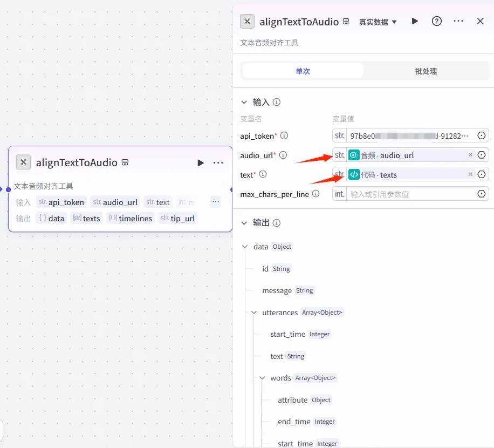Remove the audio_url variable reference
This screenshot has width=494, height=448.
(470, 155)
